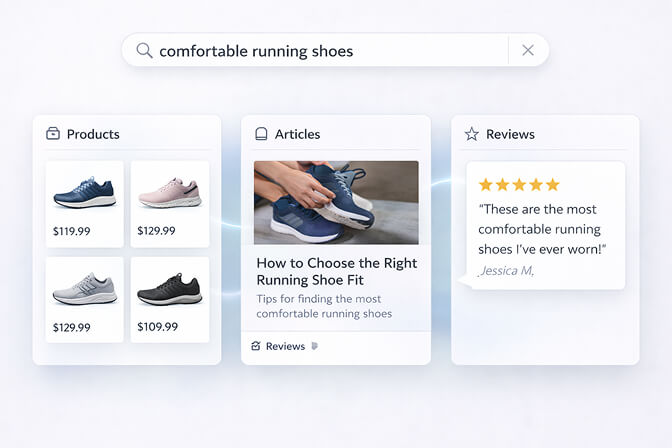Open 'How to Choose the Right Running Shoe Fit'
The image size is (672, 448).
coord(336,271)
